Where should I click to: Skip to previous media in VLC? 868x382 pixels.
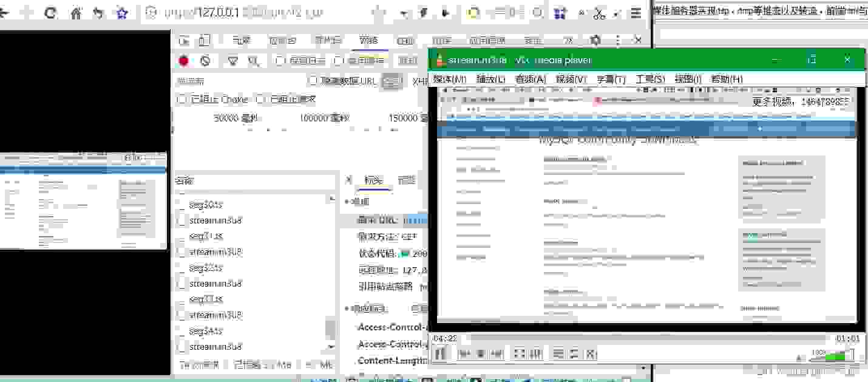464,353
